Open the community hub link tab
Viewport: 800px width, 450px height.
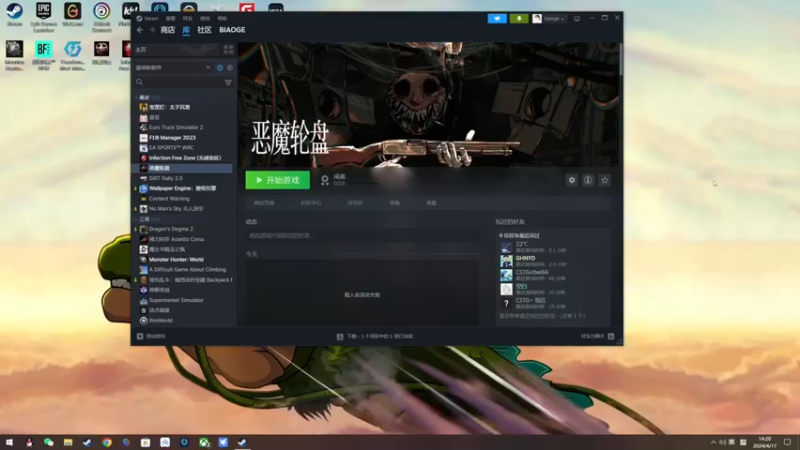click(311, 203)
